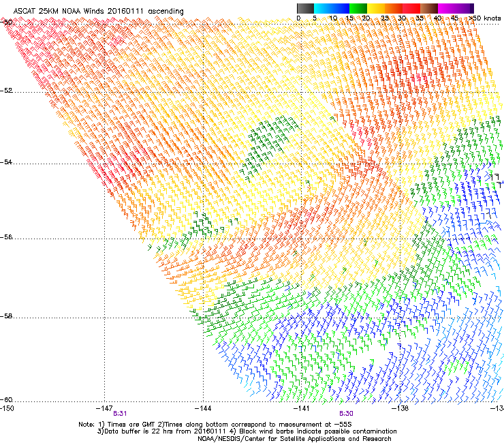Click the -58 latitude axis label
The height and width of the screenshot is (443, 504).
click(x=6, y=316)
